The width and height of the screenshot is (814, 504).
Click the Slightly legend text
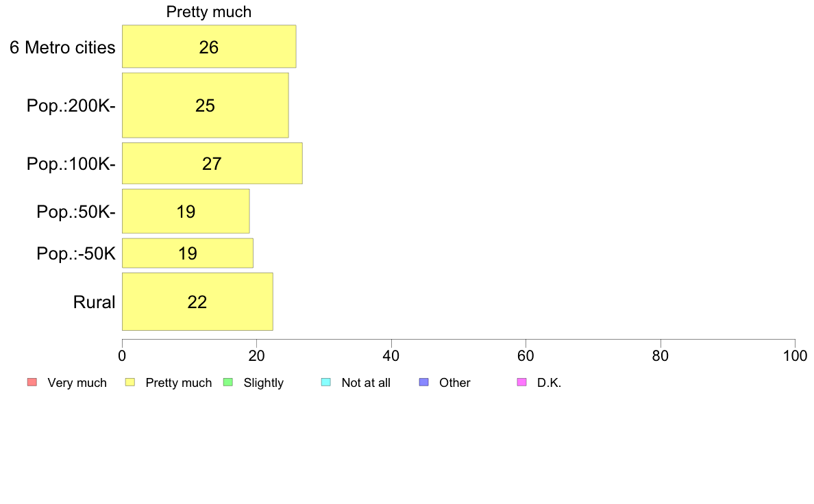264,383
